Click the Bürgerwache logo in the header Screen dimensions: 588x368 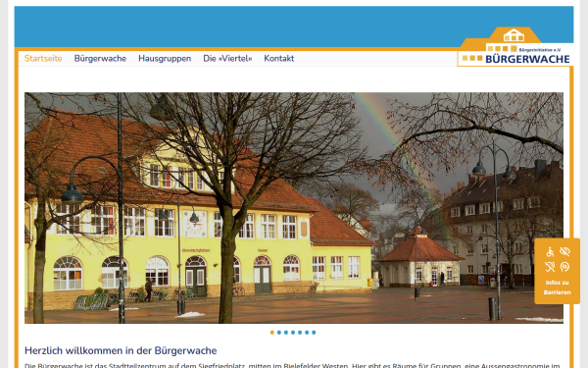coord(515,46)
